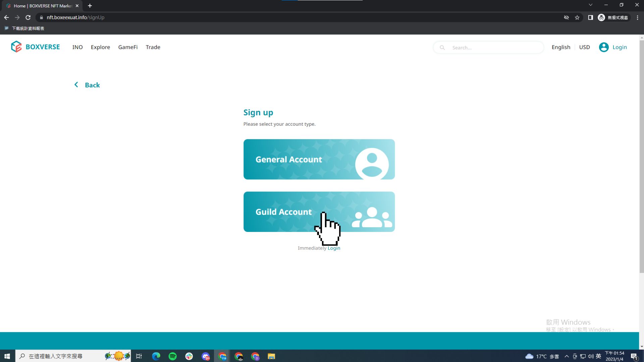Toggle the browser side panel icon
Screen dimensions: 644x362
tap(590, 17)
